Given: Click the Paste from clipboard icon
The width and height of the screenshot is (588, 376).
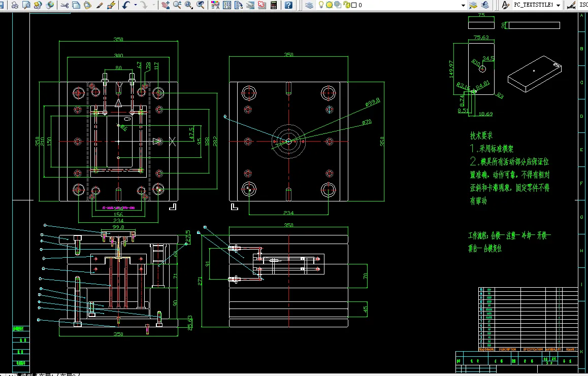Looking at the screenshot, I should click(x=88, y=5).
